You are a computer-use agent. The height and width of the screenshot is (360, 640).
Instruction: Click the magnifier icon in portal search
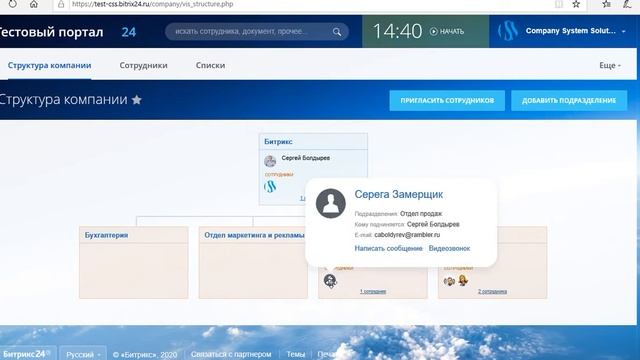pyautogui.click(x=337, y=32)
